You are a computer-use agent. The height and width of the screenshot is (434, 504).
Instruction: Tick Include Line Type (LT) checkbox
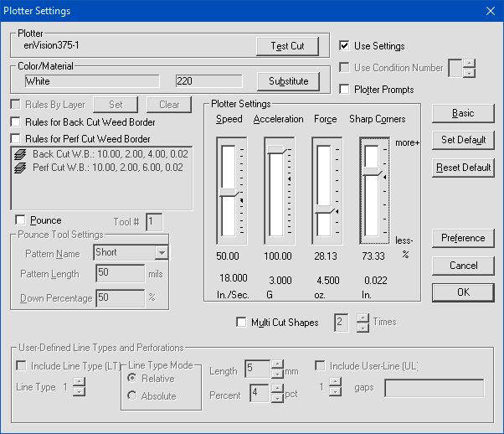pos(21,366)
